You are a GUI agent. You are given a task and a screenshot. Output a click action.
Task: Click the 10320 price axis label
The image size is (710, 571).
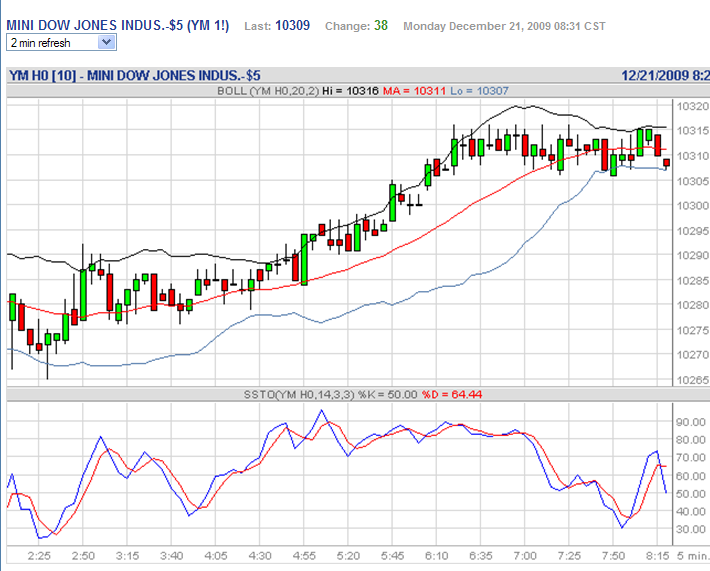pyautogui.click(x=692, y=106)
